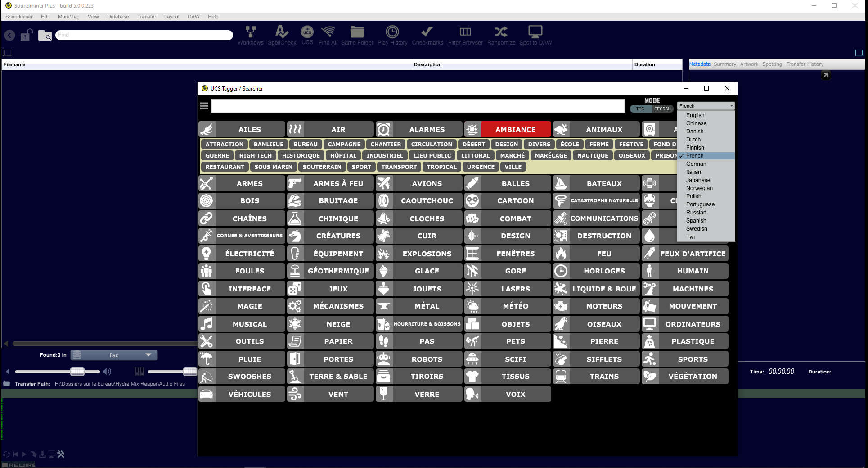This screenshot has height=468, width=868.
Task: Switch to the Transfer History tab
Action: 805,64
